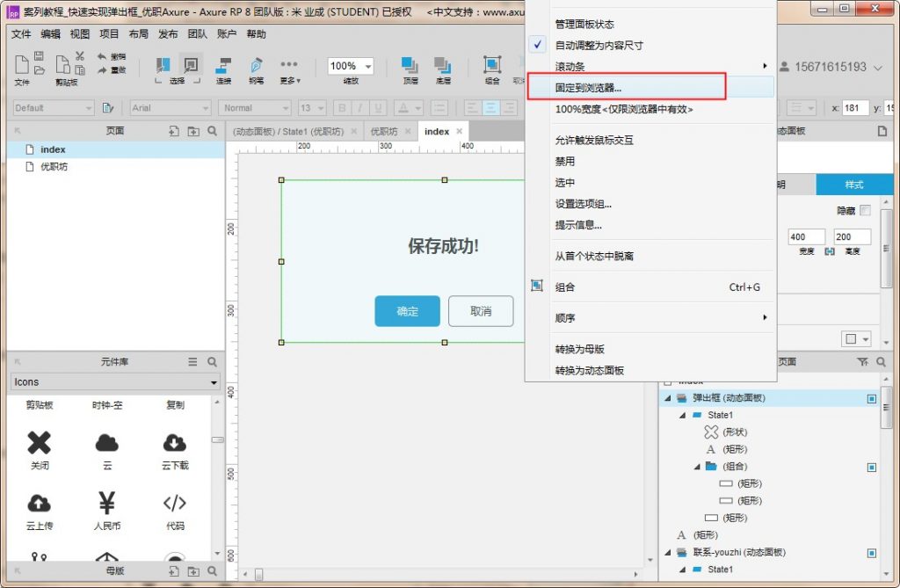Click the 取消 button on canvas

[x=481, y=311]
